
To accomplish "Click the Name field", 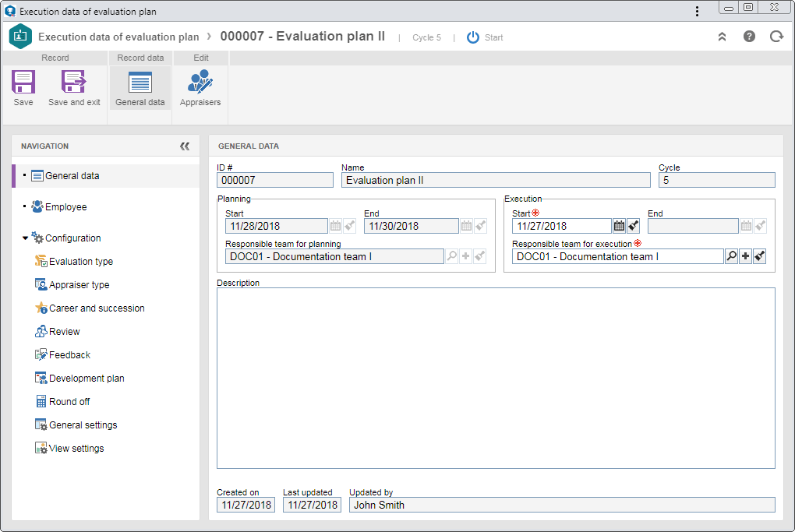I will click(496, 181).
